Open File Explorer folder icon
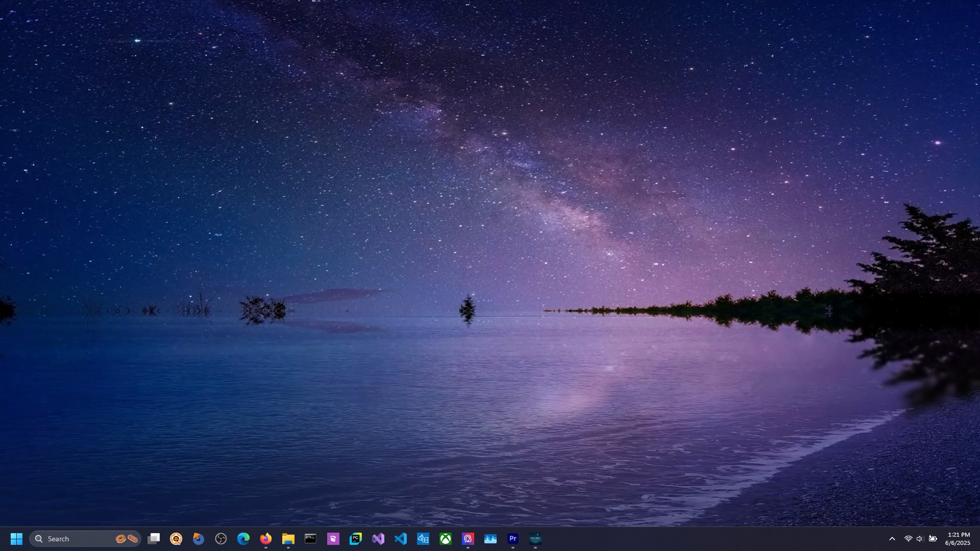980x551 pixels. (288, 539)
